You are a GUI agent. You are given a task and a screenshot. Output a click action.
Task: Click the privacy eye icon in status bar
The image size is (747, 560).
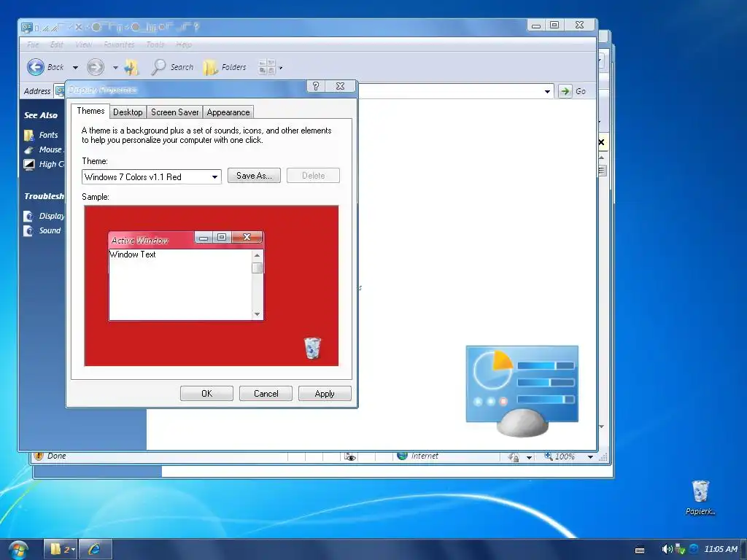350,456
